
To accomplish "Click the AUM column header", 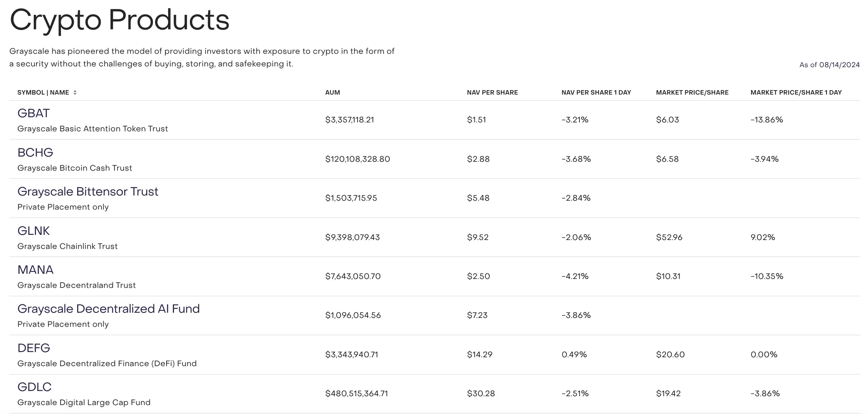I will [332, 92].
